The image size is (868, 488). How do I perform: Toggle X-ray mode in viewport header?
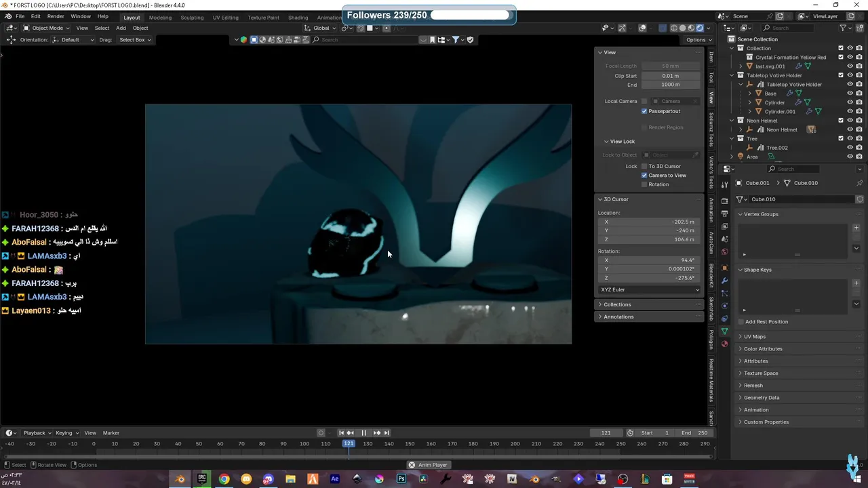(663, 28)
